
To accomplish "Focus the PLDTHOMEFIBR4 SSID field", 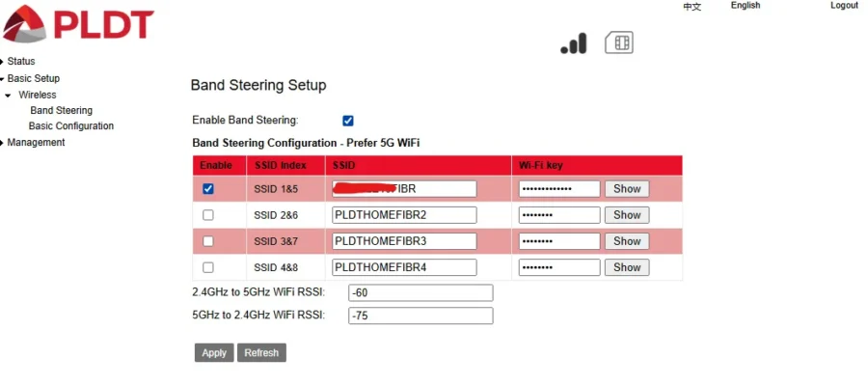I will click(404, 267).
